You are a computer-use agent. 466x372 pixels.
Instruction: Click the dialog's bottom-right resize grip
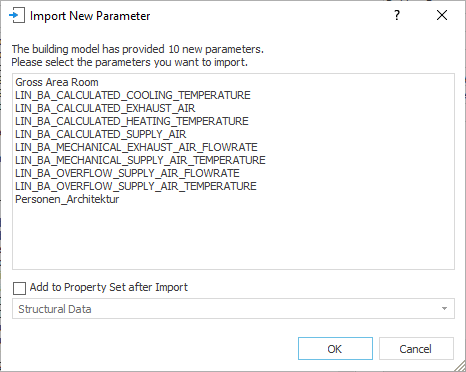pyautogui.click(x=460, y=366)
